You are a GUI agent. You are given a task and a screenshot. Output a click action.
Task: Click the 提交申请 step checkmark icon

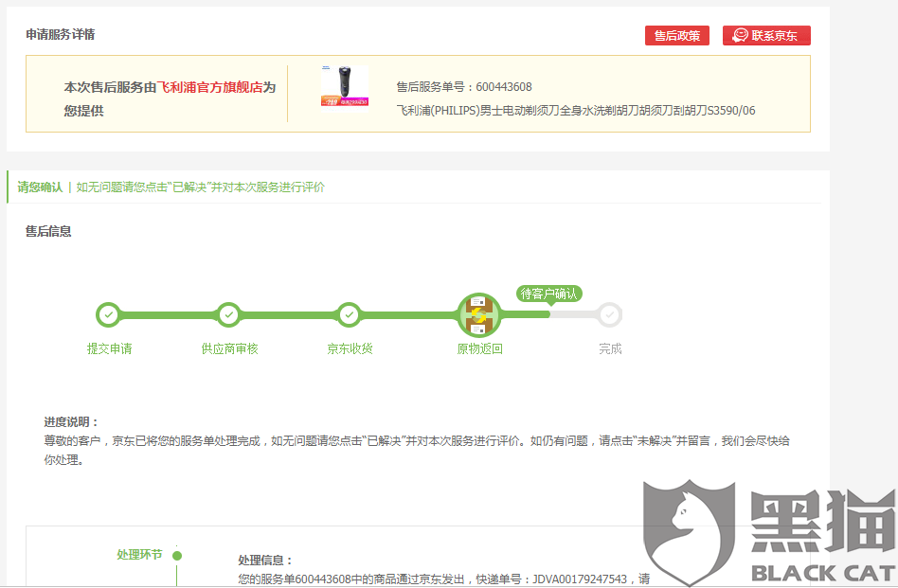pyautogui.click(x=108, y=314)
